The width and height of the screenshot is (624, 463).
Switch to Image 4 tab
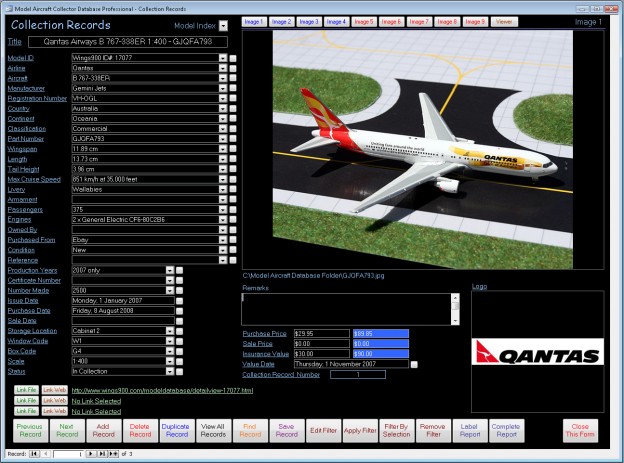(x=336, y=22)
